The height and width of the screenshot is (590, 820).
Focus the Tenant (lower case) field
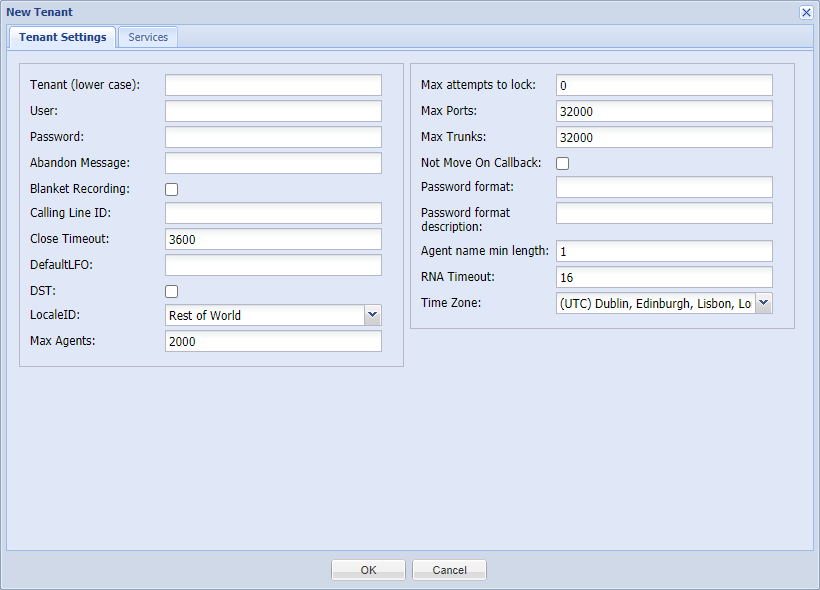point(274,85)
